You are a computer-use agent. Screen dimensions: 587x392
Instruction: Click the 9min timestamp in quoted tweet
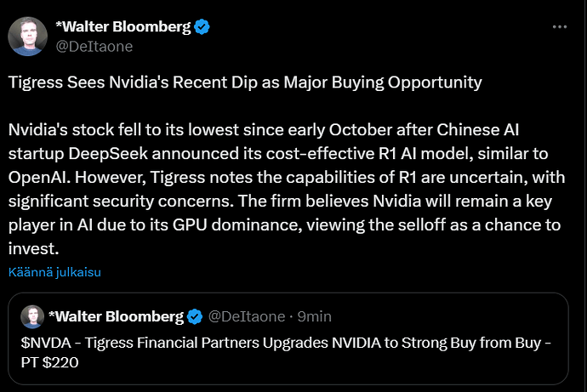(315, 317)
